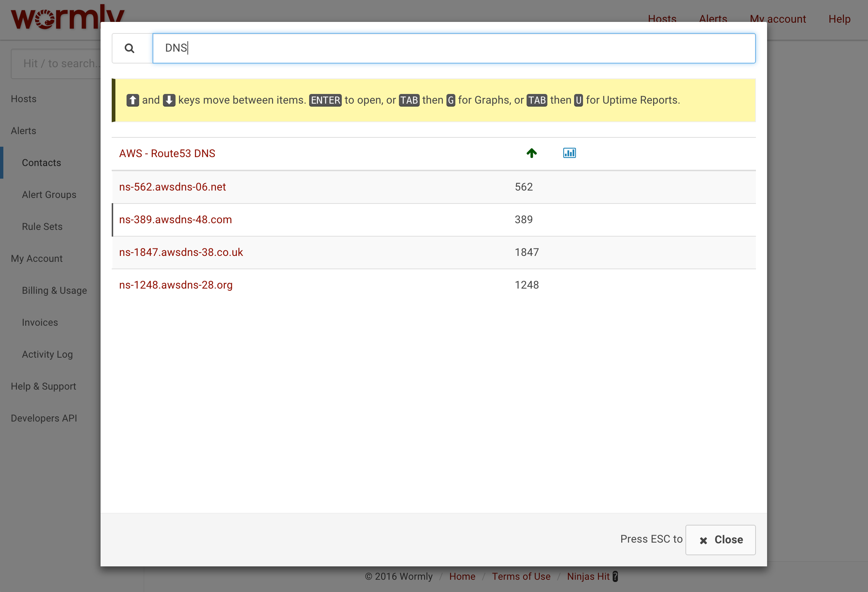The height and width of the screenshot is (592, 868).
Task: Open My account from top navigation
Action: pyautogui.click(x=777, y=19)
